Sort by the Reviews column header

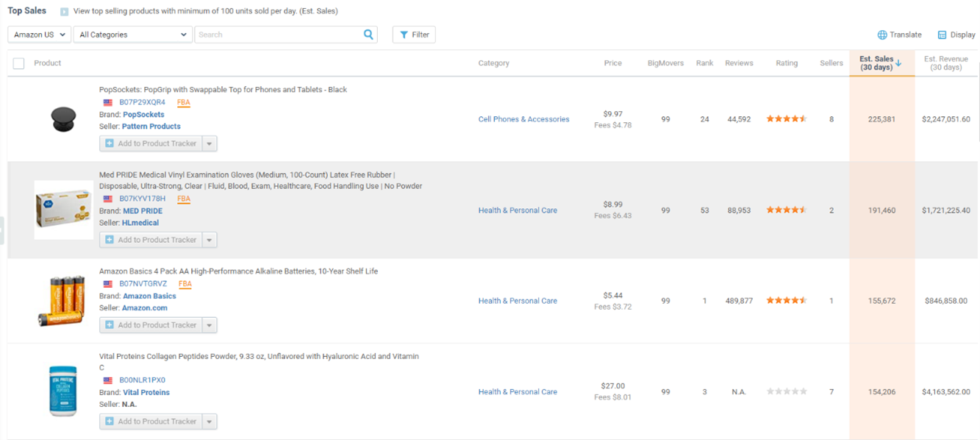coord(739,63)
